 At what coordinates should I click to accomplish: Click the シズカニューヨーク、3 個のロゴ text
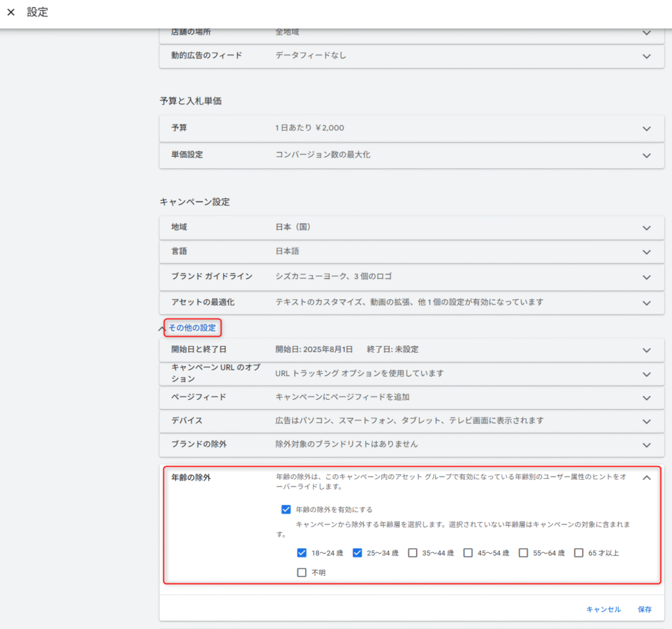(x=333, y=276)
